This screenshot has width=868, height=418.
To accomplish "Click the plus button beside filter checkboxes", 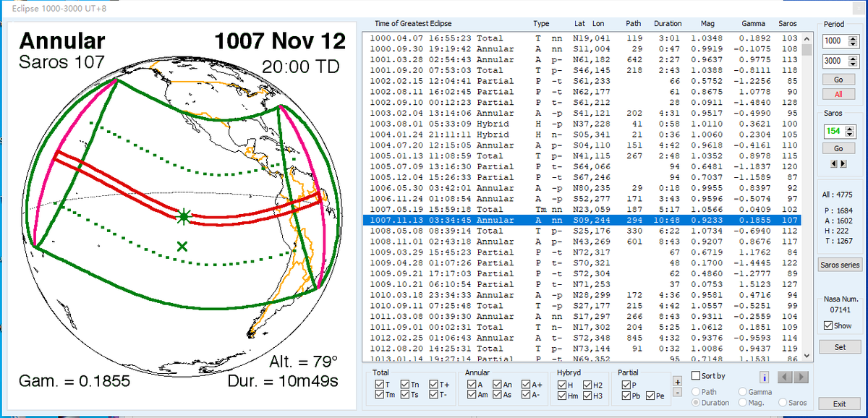I will point(677,381).
